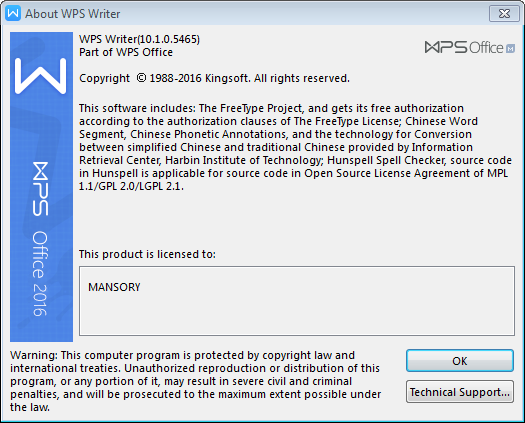The width and height of the screenshot is (525, 423).
Task: Click the copyright symbol before 1988-2016
Action: click(x=141, y=78)
